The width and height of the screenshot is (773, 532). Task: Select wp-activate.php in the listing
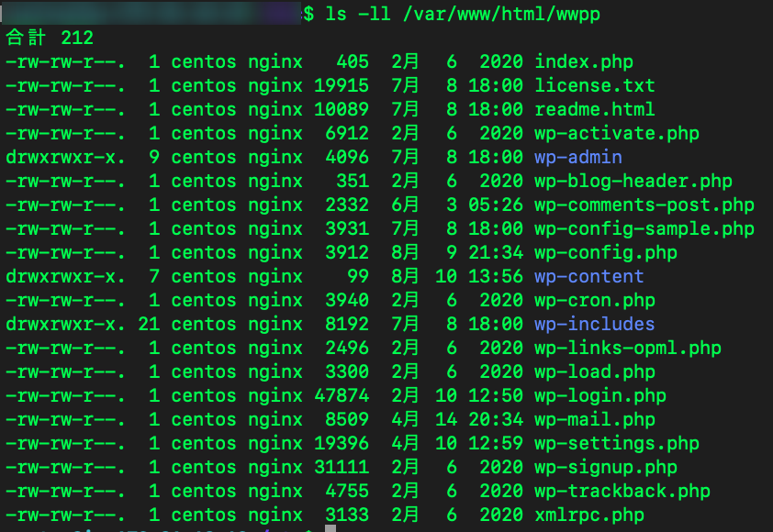click(617, 134)
